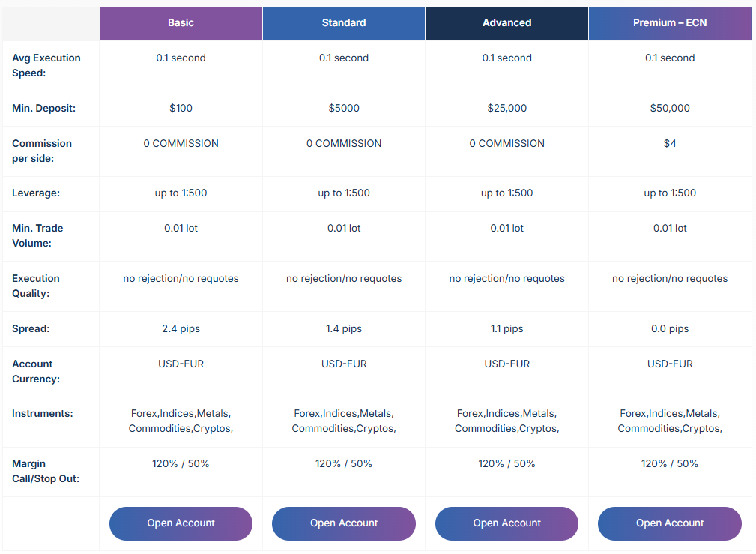
Task: Click the $4 commission value for Premium
Action: pos(669,143)
